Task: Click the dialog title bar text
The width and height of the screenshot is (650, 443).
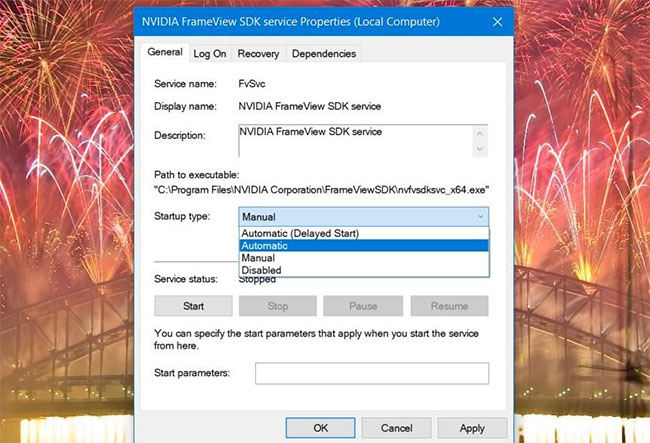Action: pos(291,22)
